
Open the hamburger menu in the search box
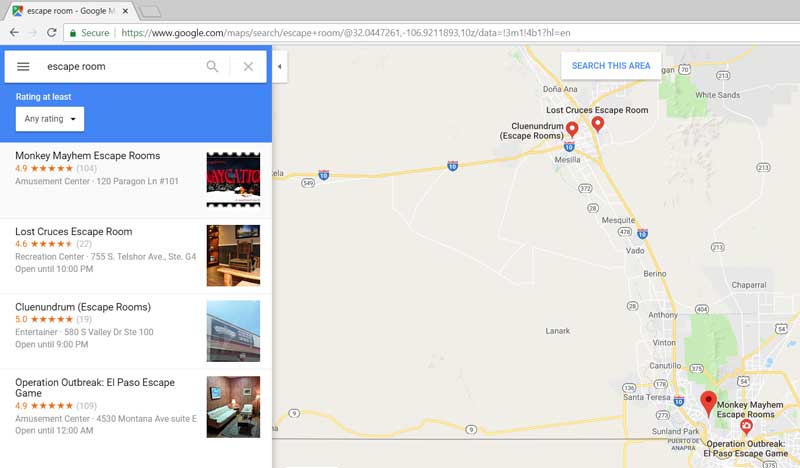coord(23,66)
